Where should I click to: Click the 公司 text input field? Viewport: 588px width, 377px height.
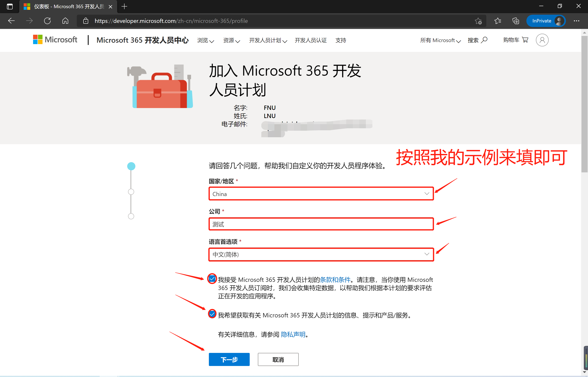321,224
